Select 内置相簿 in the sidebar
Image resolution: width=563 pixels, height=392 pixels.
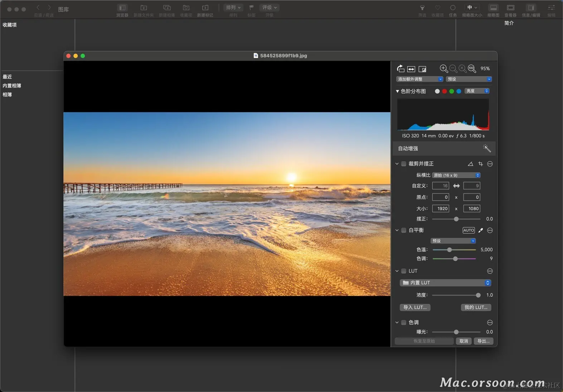[x=12, y=86]
